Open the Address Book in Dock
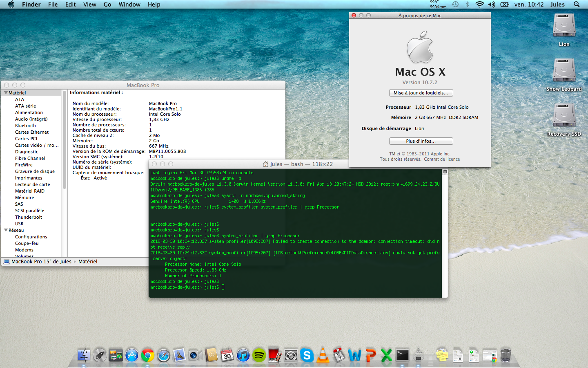Screen dimensions: 588x368 pos(211,355)
